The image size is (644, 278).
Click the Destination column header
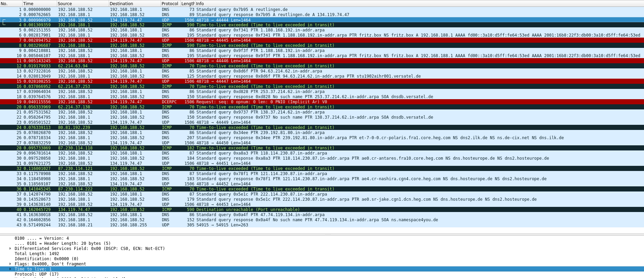tap(134, 3)
